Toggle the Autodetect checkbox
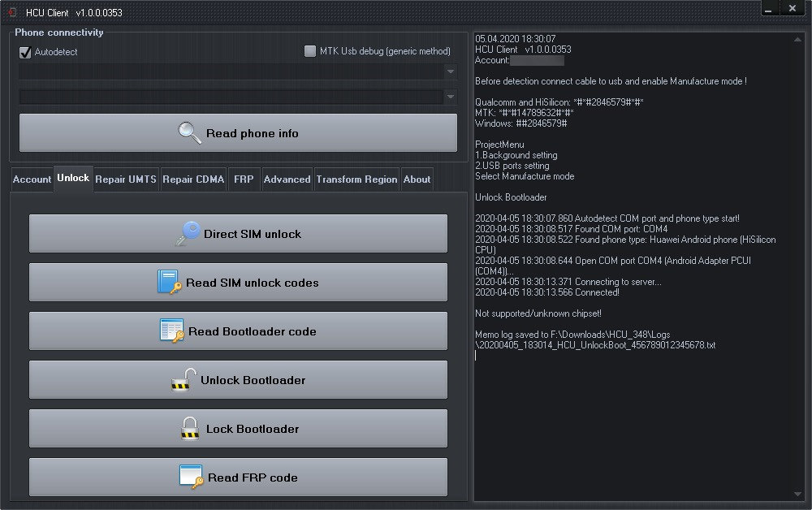Viewport: 812px width, 510px height. (25, 52)
